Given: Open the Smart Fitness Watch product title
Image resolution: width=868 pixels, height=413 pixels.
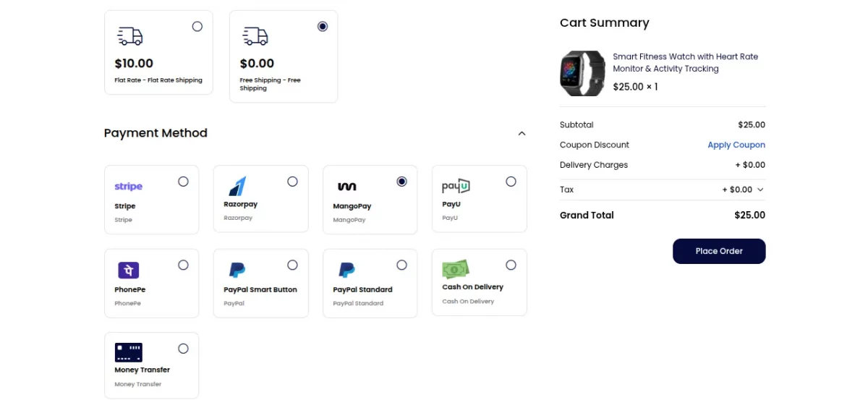Looking at the screenshot, I should [x=686, y=62].
